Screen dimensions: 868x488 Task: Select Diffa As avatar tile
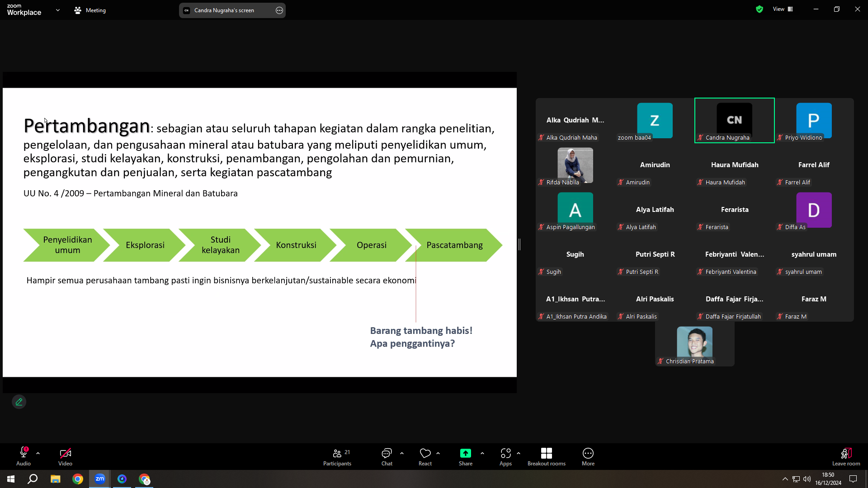point(814,210)
